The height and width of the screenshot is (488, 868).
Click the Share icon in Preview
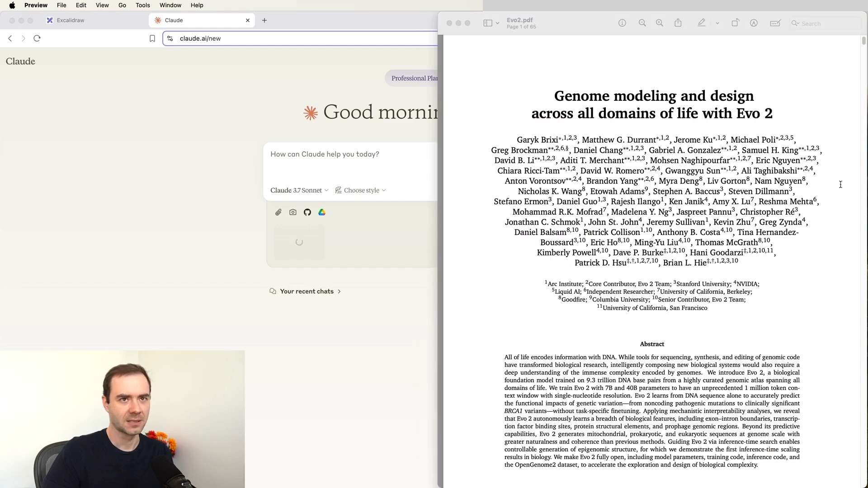[x=678, y=23]
